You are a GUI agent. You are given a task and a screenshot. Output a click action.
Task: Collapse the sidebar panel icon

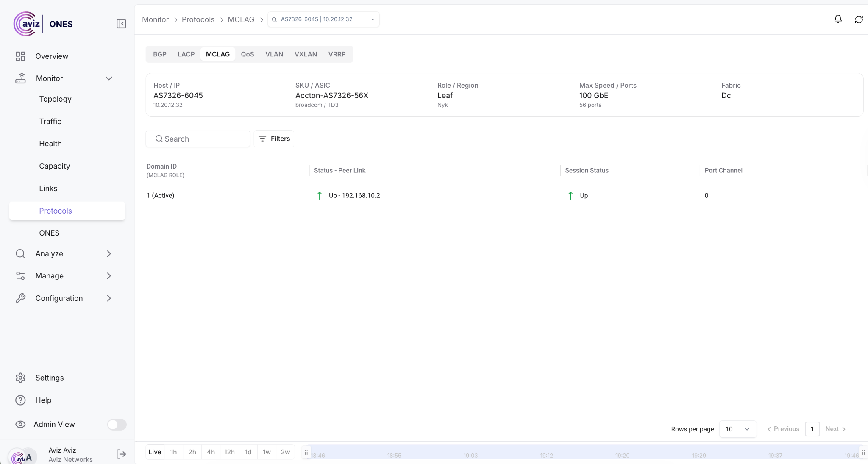point(121,24)
